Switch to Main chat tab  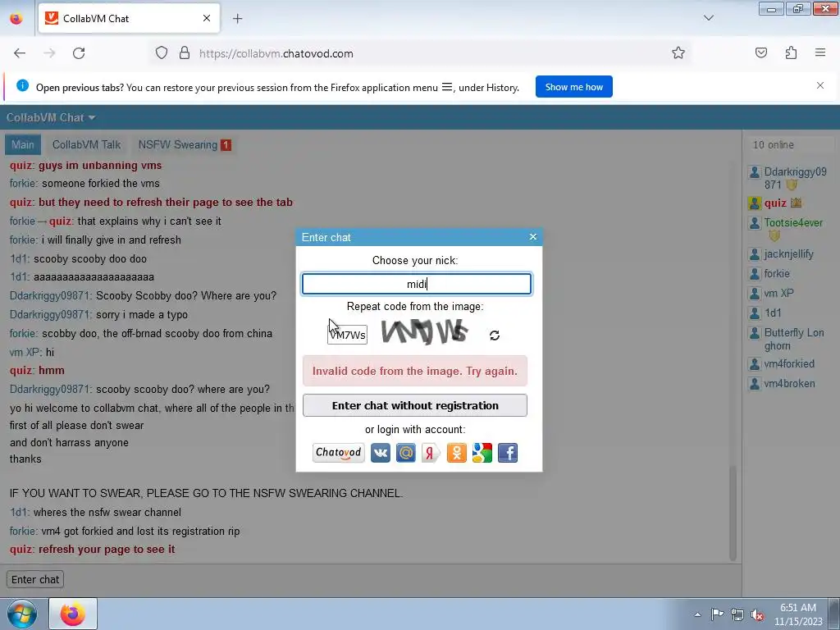[x=22, y=144]
